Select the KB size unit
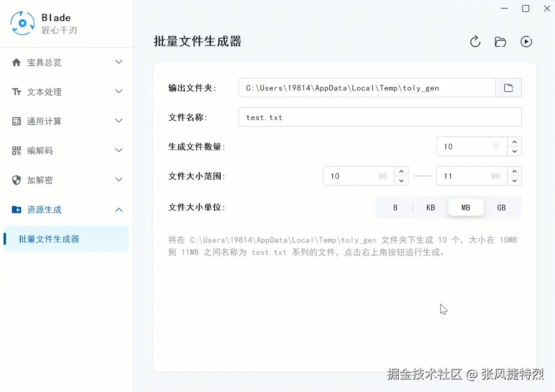Viewport: 555px width, 392px height. point(430,208)
